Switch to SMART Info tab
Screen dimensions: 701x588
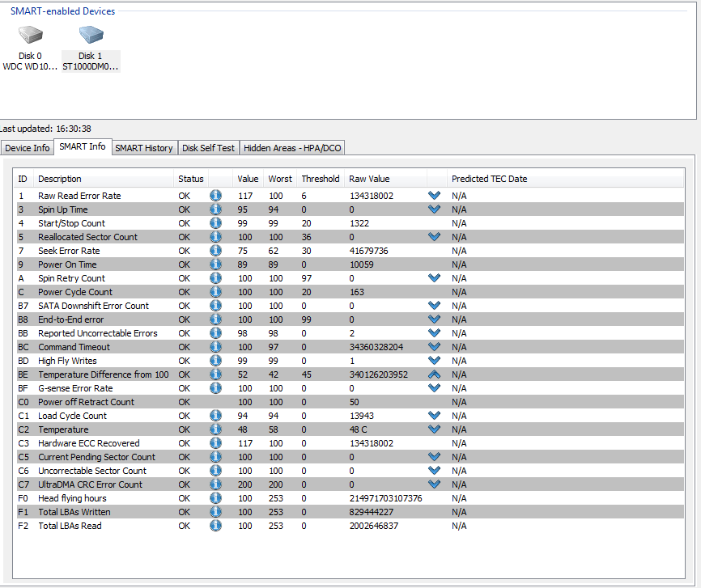83,146
